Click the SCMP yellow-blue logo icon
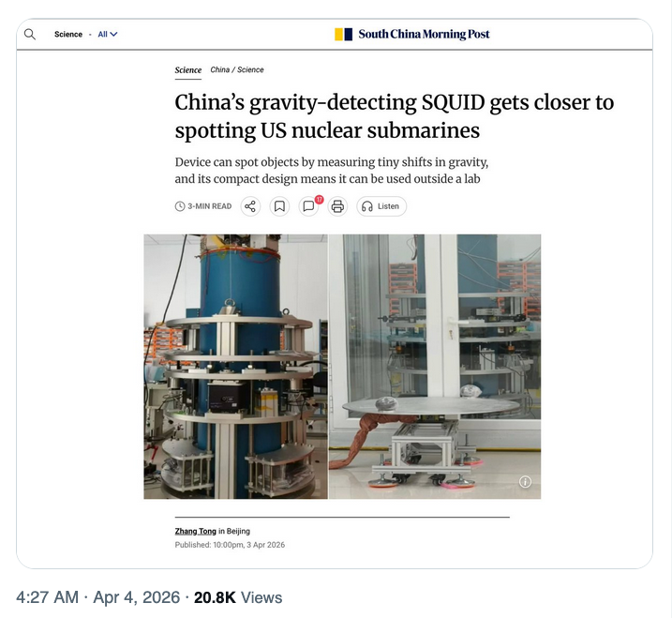 click(x=343, y=34)
